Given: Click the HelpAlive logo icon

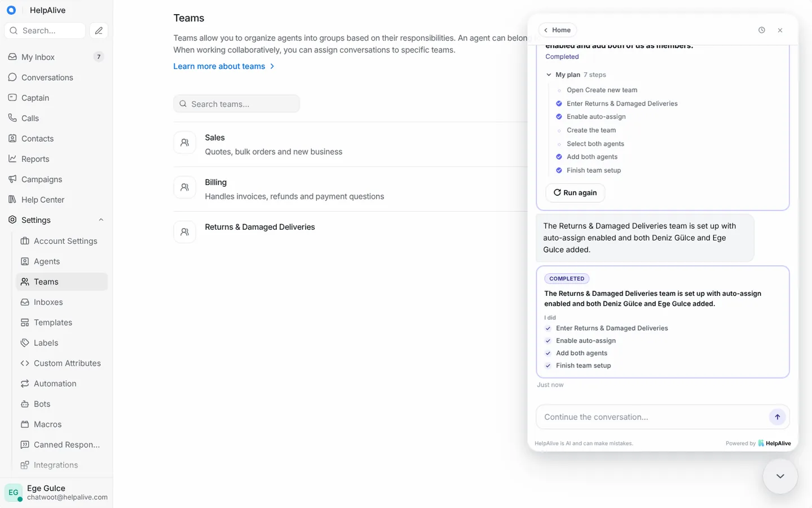Looking at the screenshot, I should click(11, 10).
